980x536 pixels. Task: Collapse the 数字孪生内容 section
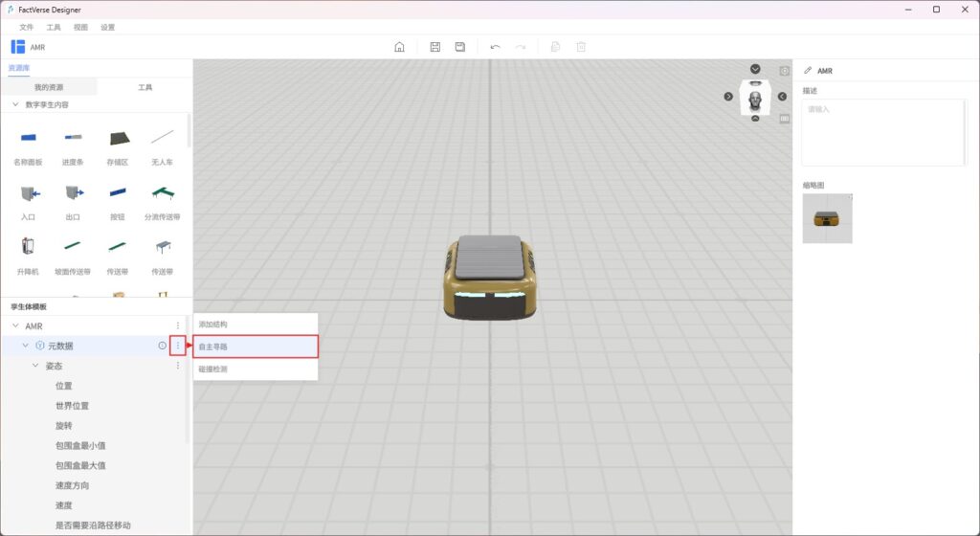(x=15, y=103)
